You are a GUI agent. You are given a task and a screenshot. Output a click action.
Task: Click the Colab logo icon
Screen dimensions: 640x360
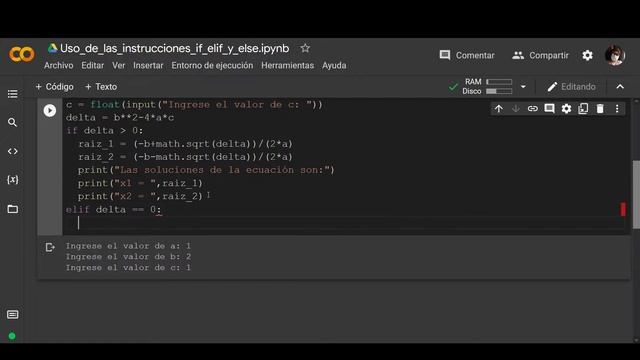[22, 54]
